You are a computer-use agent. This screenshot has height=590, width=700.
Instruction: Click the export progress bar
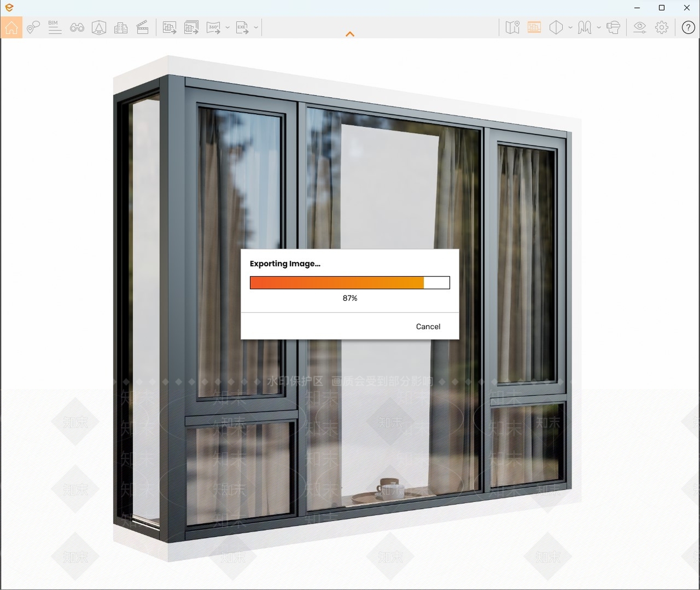[350, 283]
